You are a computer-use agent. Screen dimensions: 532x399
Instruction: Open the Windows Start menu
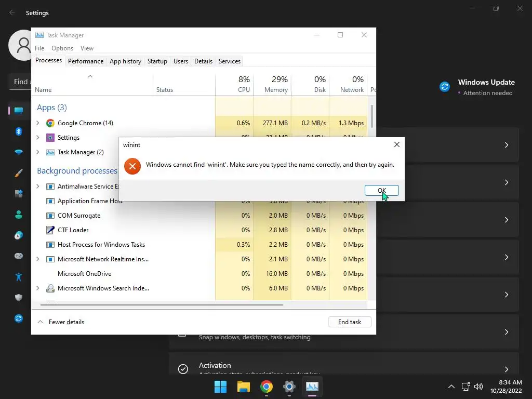tap(220, 387)
